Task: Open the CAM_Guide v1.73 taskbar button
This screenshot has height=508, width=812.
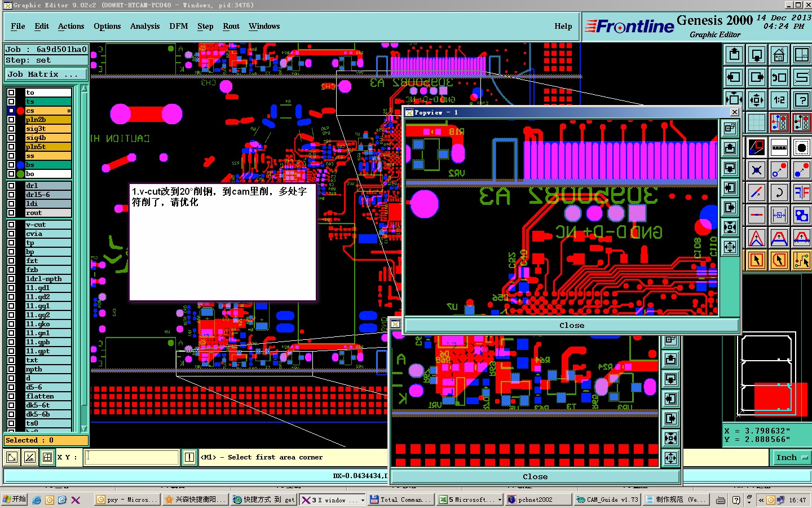Action: 607,500
